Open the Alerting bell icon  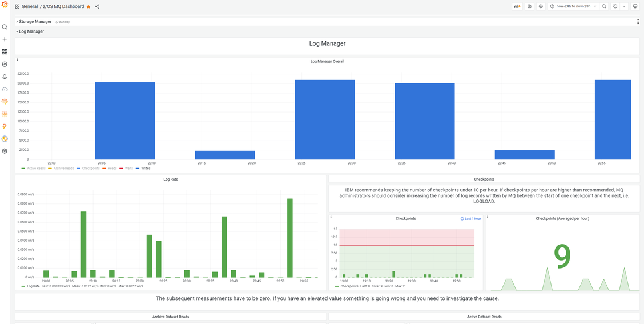[5, 77]
